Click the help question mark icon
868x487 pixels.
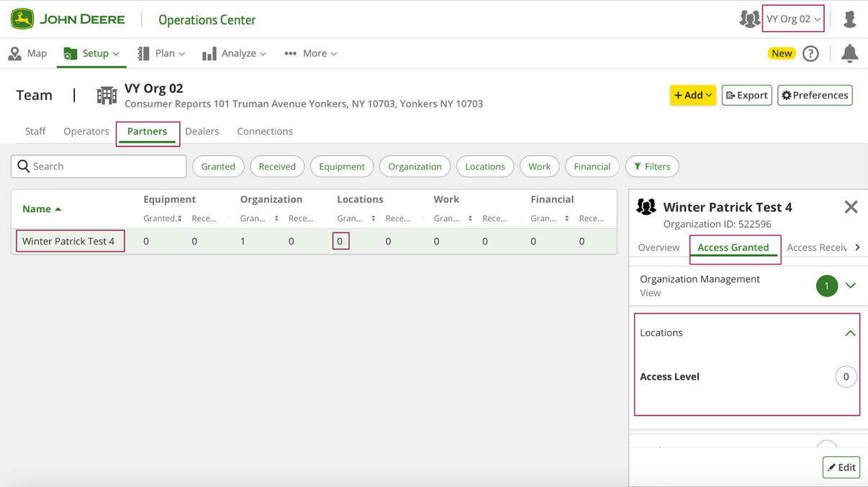pyautogui.click(x=810, y=53)
